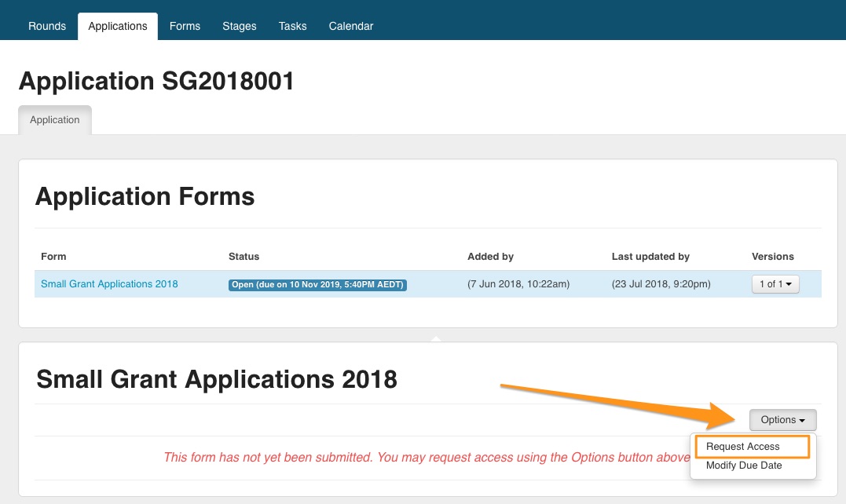Click the Options dropdown button
Viewport: 846px width, 504px height.
click(782, 420)
